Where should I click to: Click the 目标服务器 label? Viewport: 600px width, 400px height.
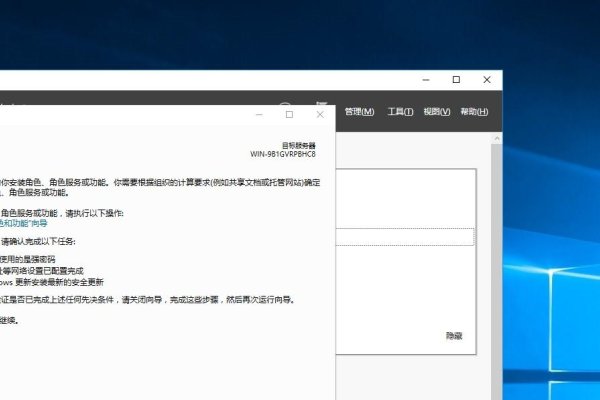click(299, 145)
